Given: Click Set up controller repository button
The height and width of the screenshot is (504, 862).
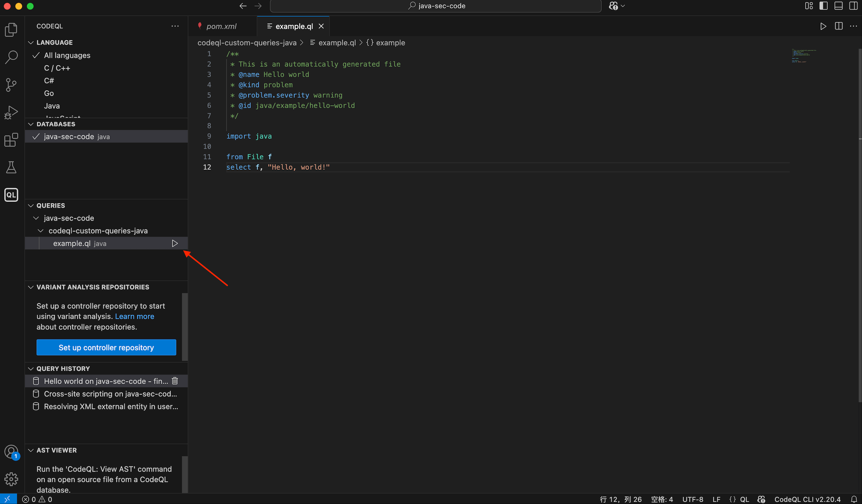Looking at the screenshot, I should [106, 347].
